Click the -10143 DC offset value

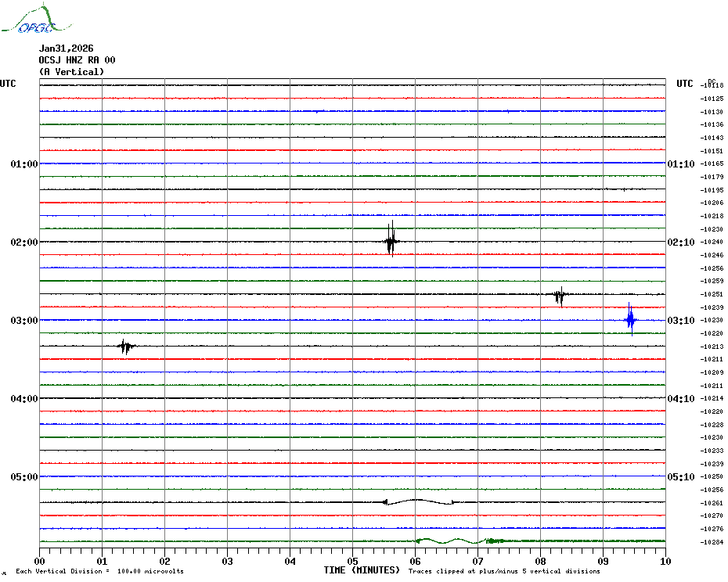pyautogui.click(x=712, y=138)
